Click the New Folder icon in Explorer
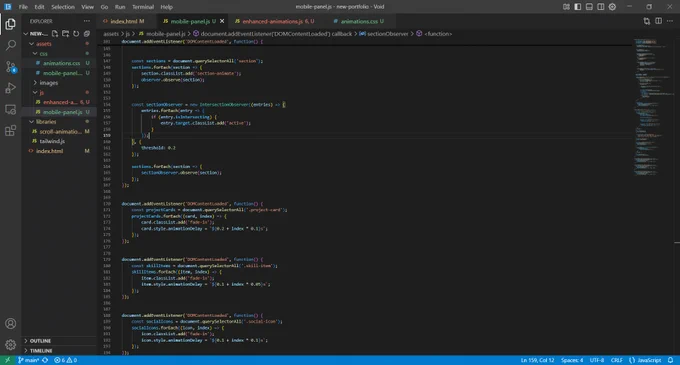The height and width of the screenshot is (365, 680). pos(65,33)
